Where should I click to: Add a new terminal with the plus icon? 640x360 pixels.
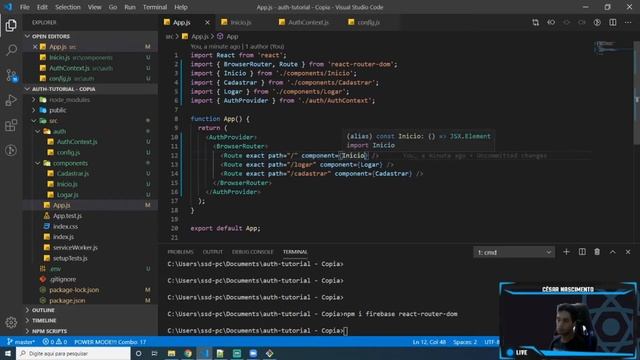tap(566, 252)
